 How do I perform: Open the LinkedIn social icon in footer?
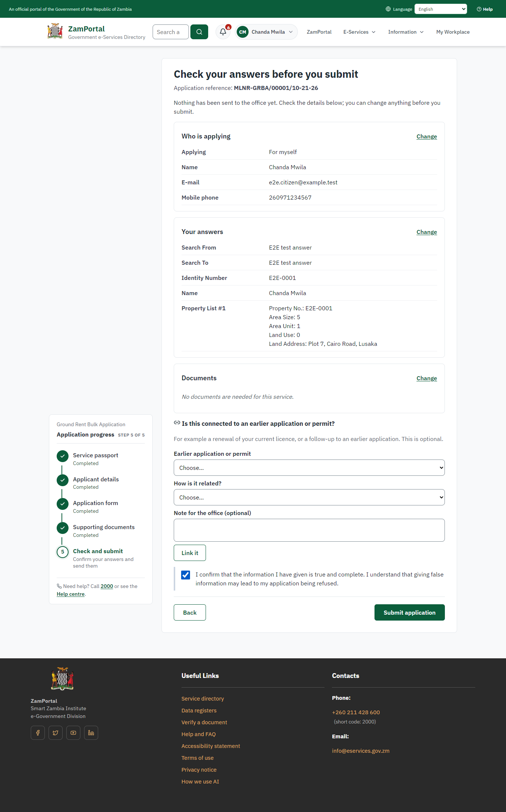click(x=91, y=733)
